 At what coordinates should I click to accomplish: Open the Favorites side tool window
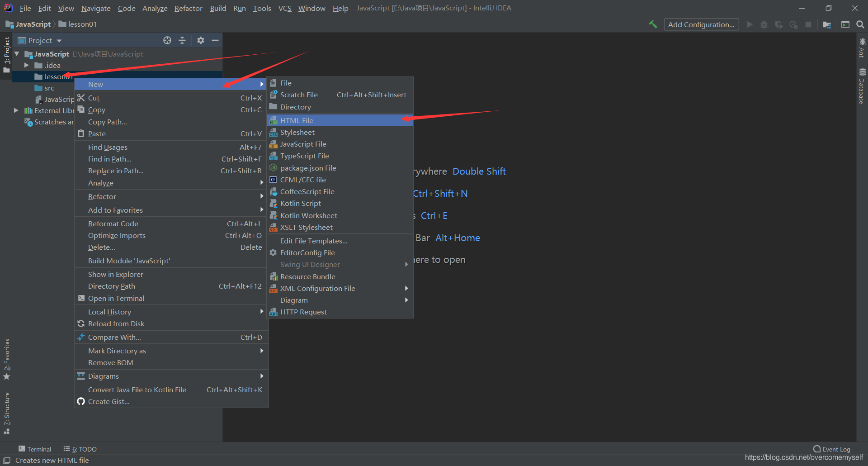[x=6, y=359]
